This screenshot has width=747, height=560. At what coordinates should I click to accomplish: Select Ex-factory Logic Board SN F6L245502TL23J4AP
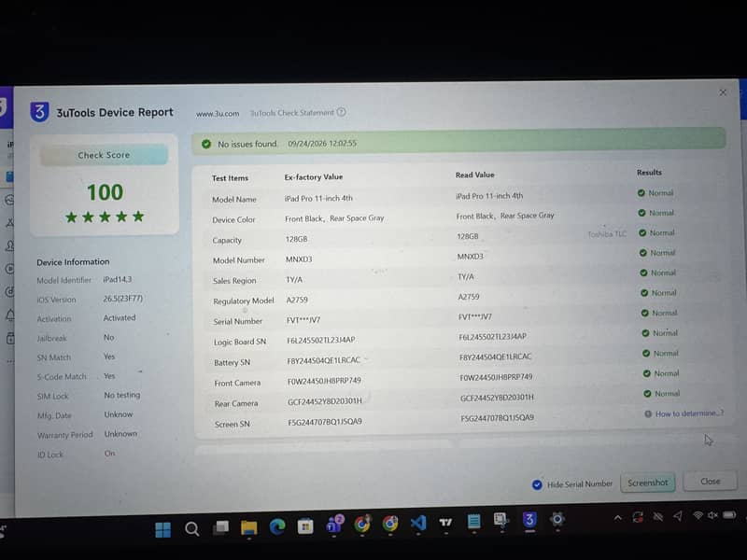tap(320, 340)
